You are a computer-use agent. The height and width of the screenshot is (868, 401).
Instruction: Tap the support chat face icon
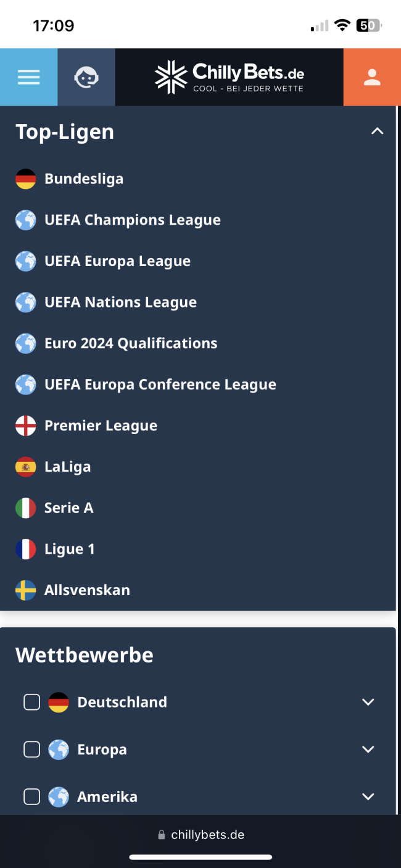86,77
